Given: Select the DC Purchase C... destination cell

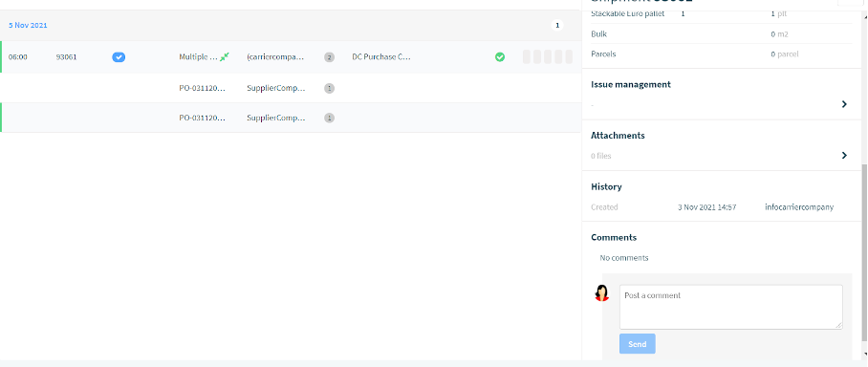Looking at the screenshot, I should click(381, 57).
